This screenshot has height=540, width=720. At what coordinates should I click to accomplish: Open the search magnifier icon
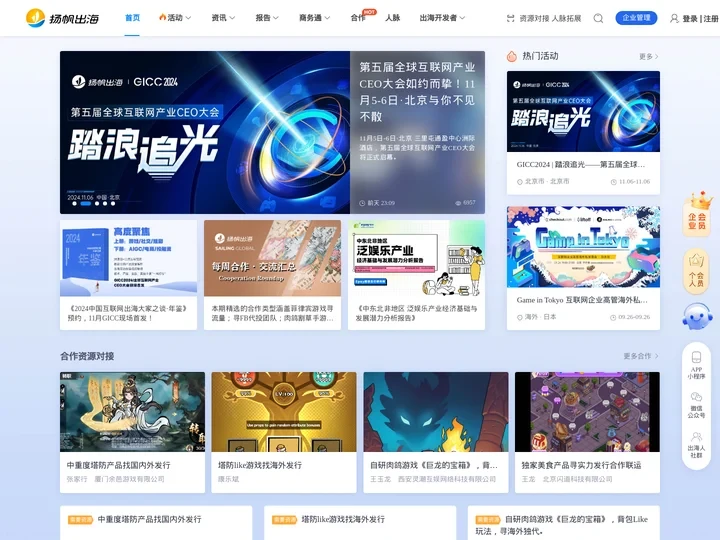[598, 18]
